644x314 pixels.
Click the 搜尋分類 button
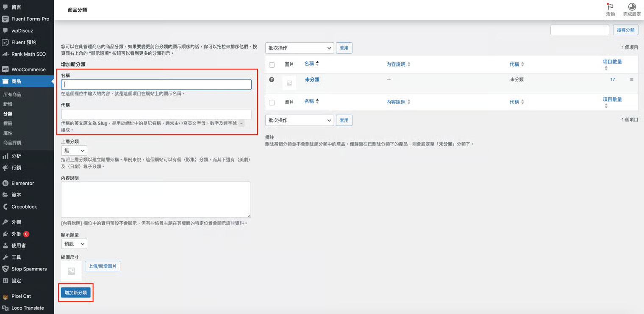pyautogui.click(x=625, y=30)
